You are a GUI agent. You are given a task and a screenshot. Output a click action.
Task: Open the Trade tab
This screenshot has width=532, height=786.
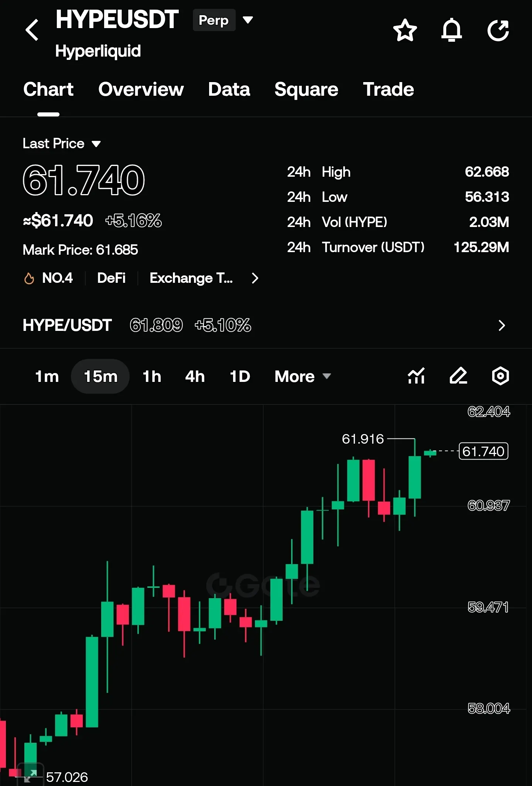388,89
